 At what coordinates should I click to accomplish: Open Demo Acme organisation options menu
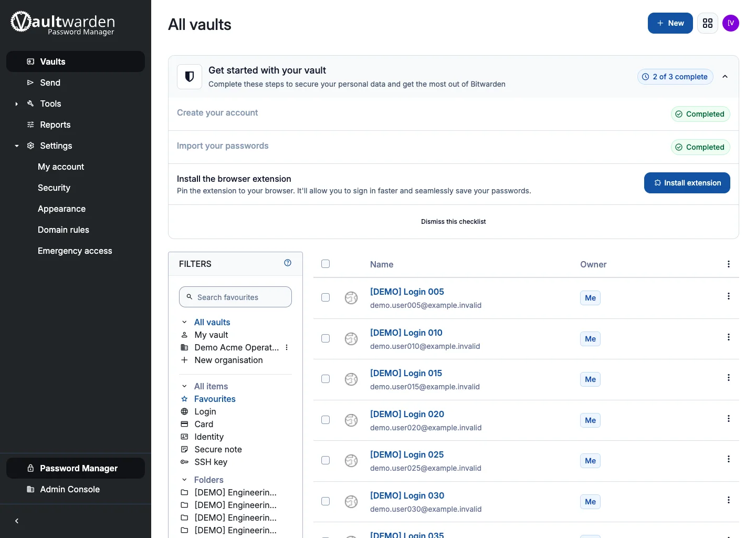[287, 347]
